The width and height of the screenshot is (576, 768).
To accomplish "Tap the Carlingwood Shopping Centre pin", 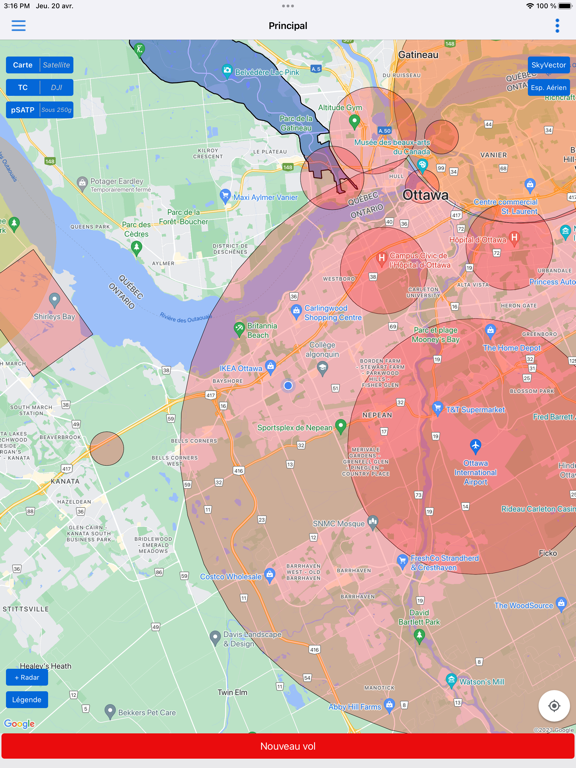I will [x=296, y=311].
